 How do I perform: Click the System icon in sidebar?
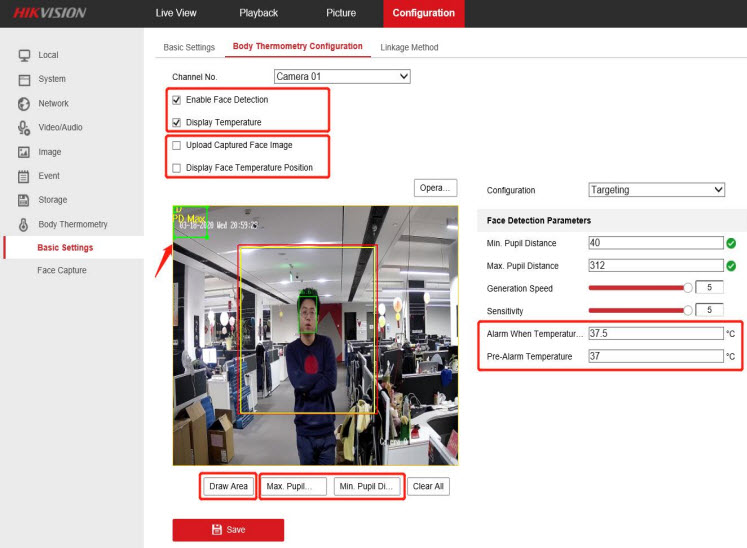coord(23,79)
